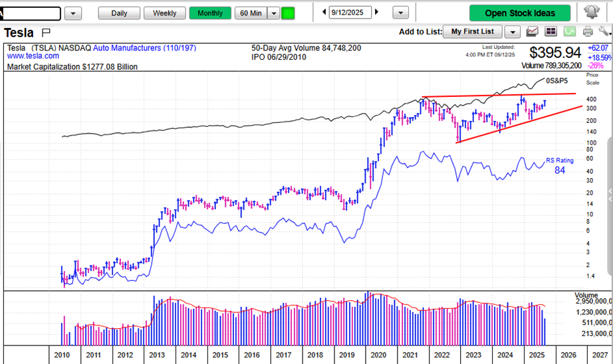The width and height of the screenshot is (613, 364).
Task: Open www.tesla.com link
Action: click(x=33, y=56)
